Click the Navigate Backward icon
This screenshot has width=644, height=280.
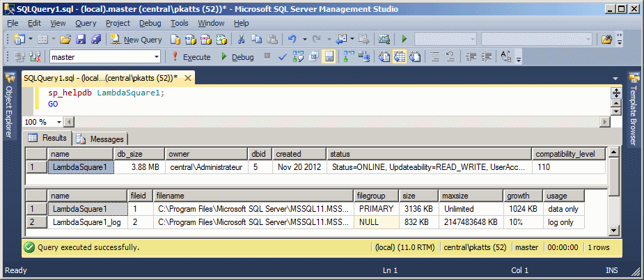coord(341,40)
